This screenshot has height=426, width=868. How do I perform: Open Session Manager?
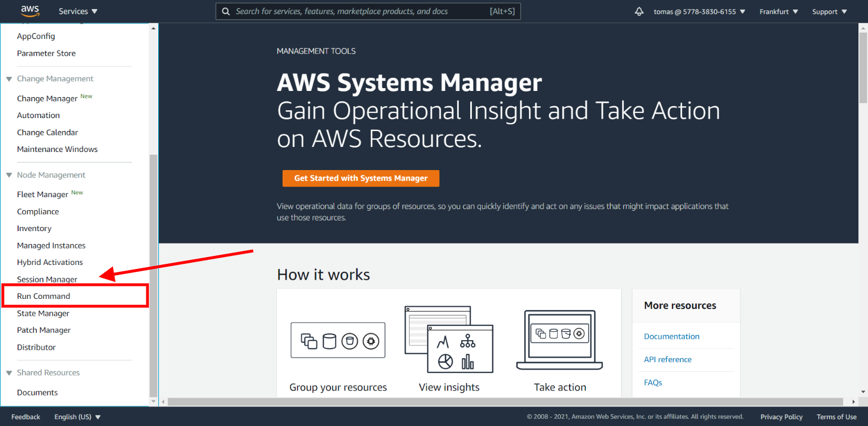(x=47, y=279)
